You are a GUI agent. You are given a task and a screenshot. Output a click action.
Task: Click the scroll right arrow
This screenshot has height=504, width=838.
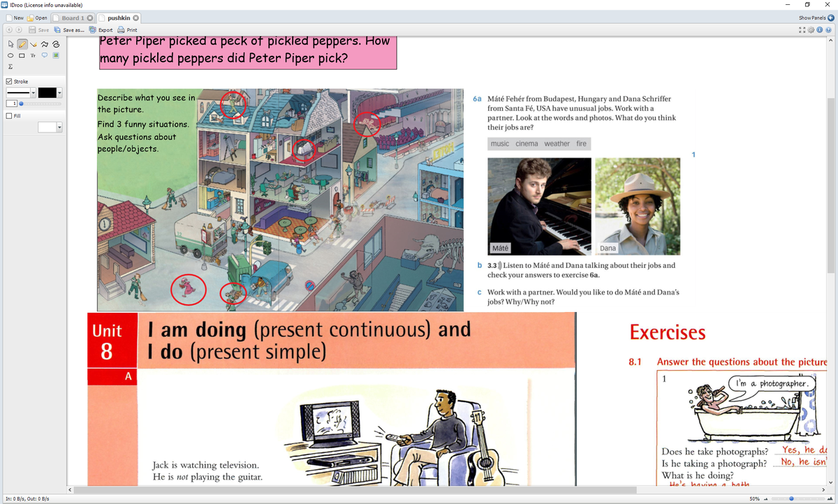point(822,489)
